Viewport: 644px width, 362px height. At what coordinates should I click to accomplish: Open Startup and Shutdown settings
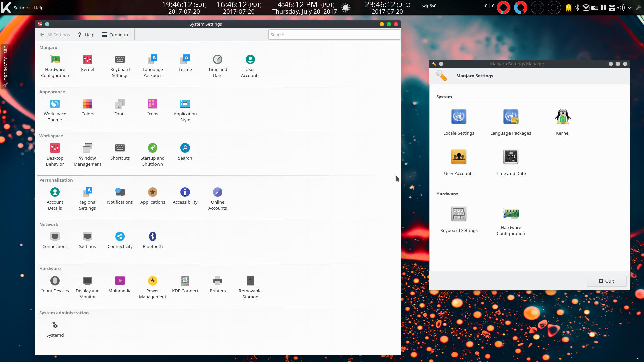tap(153, 155)
